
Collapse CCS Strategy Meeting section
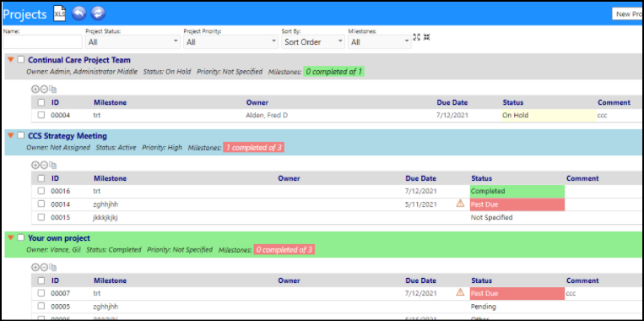coord(11,135)
